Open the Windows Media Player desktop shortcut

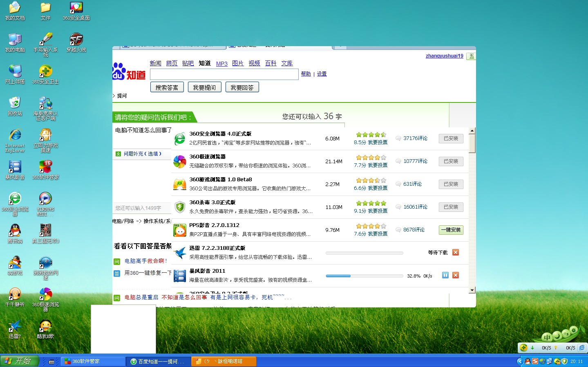coord(45,204)
